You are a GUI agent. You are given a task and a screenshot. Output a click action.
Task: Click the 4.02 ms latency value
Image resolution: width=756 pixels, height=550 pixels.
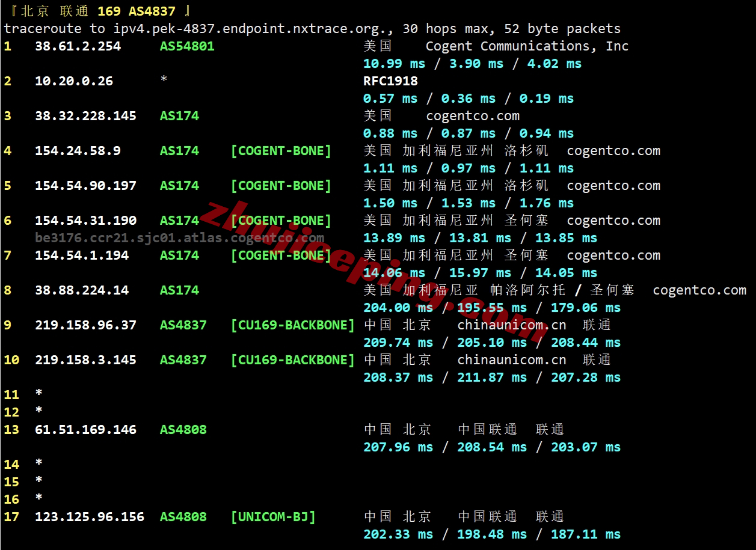(555, 64)
